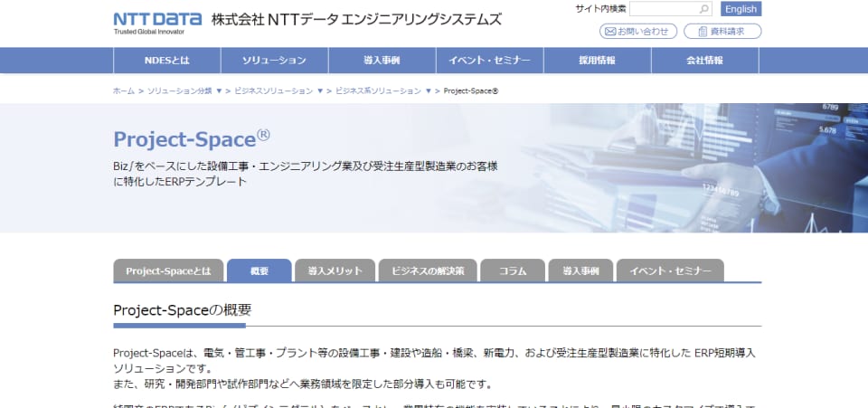Open the 導入事例 main nav menu
This screenshot has width=868, height=408.
pos(382,61)
